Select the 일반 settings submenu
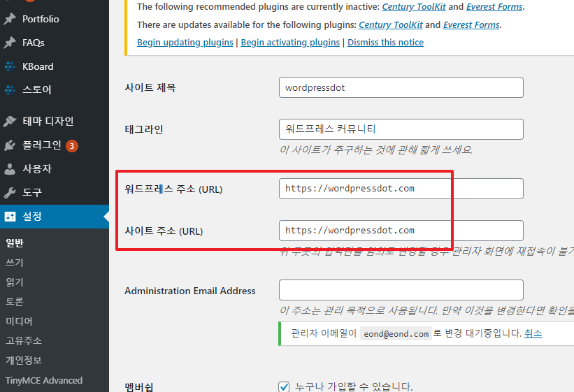The height and width of the screenshot is (392, 574). click(15, 243)
